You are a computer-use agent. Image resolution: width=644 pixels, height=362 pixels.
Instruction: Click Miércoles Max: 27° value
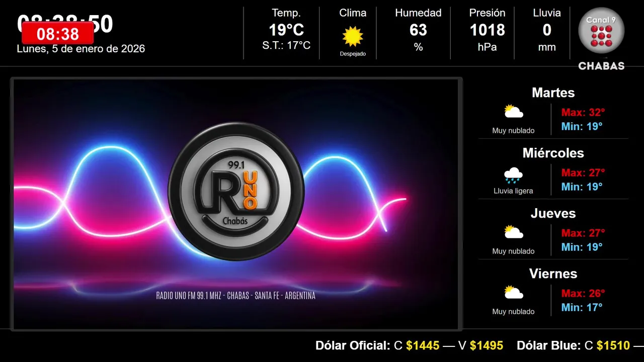[583, 172]
